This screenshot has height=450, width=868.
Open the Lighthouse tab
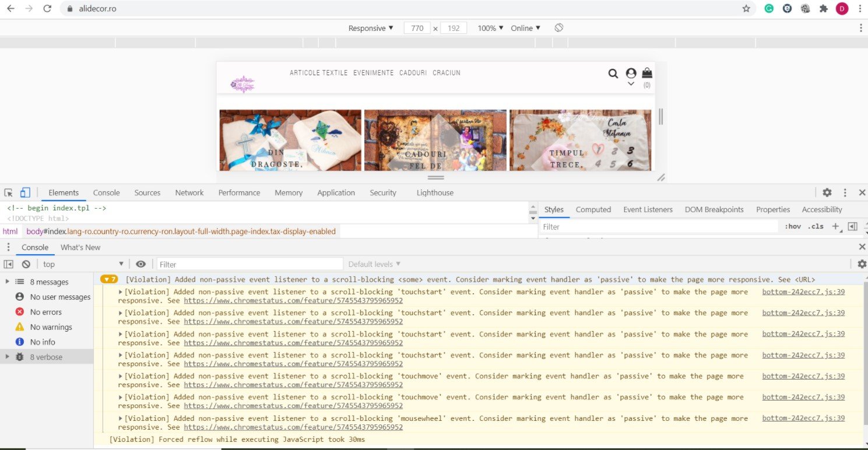click(435, 193)
